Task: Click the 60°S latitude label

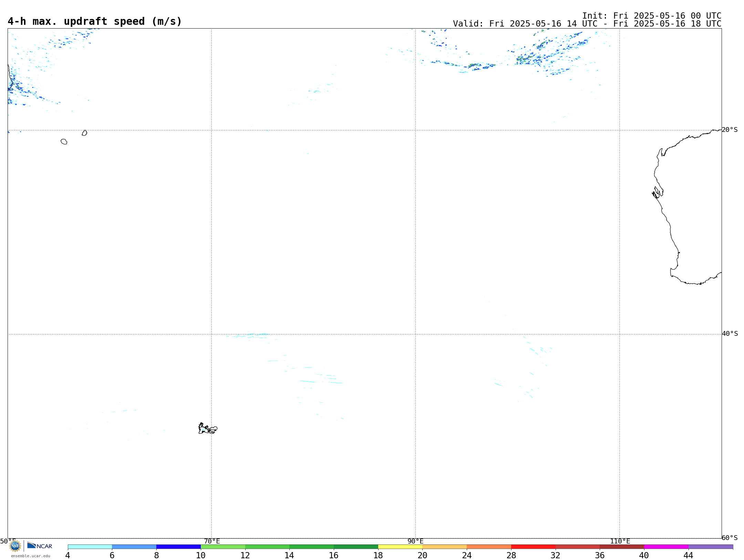Action: (x=730, y=538)
